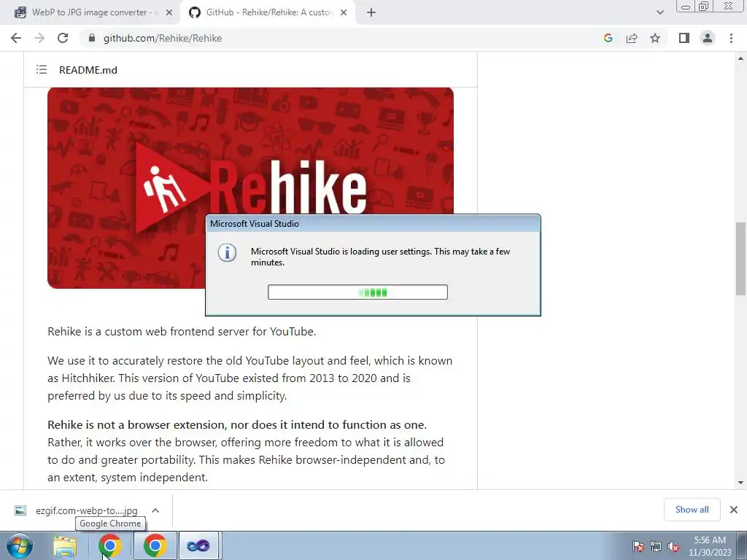
Task: Open Windows Explorer from the taskbar
Action: 65,545
